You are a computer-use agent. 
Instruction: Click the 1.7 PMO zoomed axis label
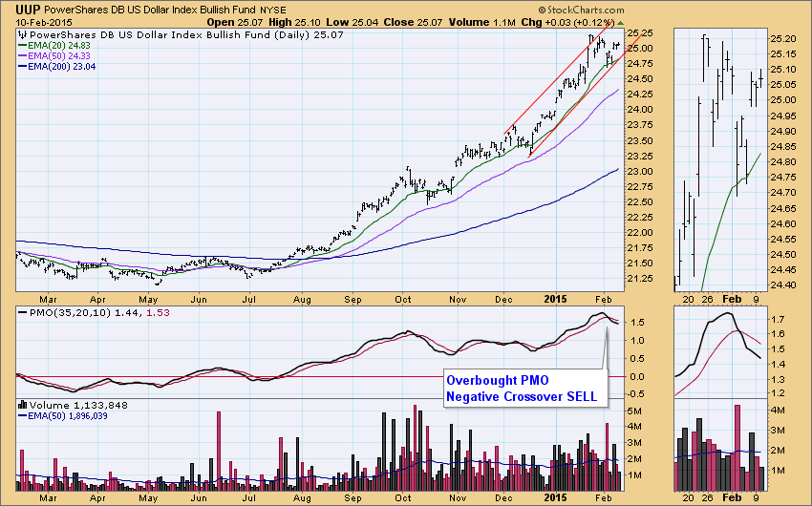pyautogui.click(x=779, y=319)
